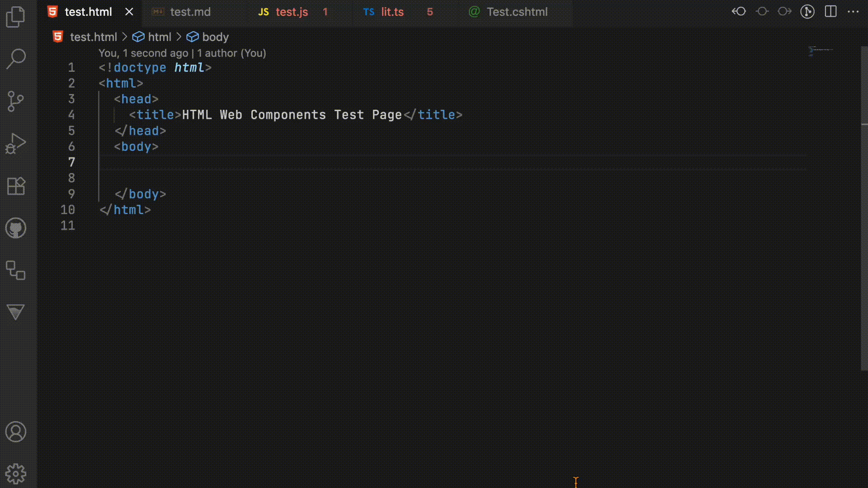Click the downward triangle icon in activity bar
The image size is (868, 488).
pyautogui.click(x=16, y=312)
